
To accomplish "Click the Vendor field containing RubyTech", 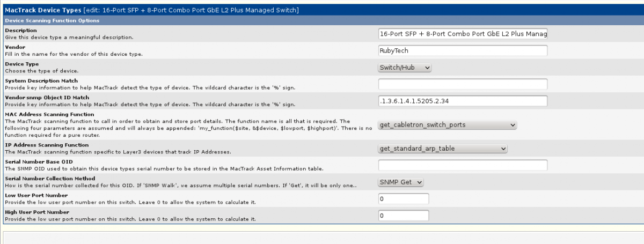I will pos(463,50).
